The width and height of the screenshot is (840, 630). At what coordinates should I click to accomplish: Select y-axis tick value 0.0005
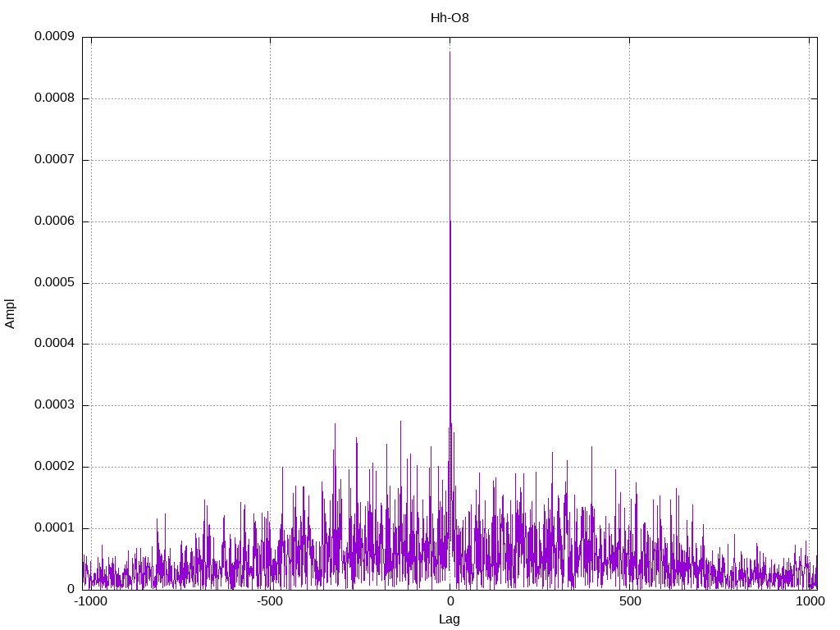coord(55,282)
